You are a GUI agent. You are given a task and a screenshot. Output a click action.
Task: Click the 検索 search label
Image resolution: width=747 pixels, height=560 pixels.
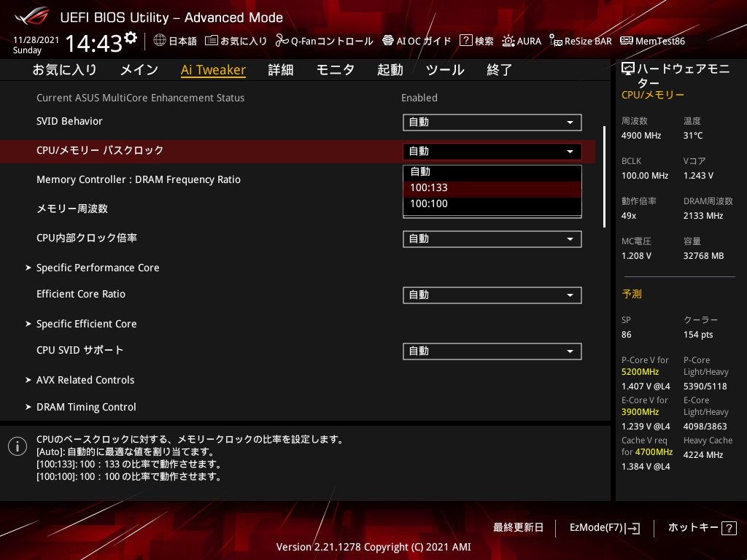[484, 41]
